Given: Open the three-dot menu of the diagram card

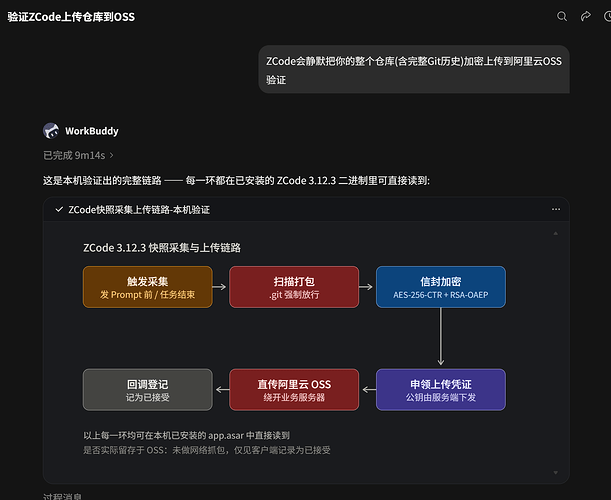Looking at the screenshot, I should [556, 209].
